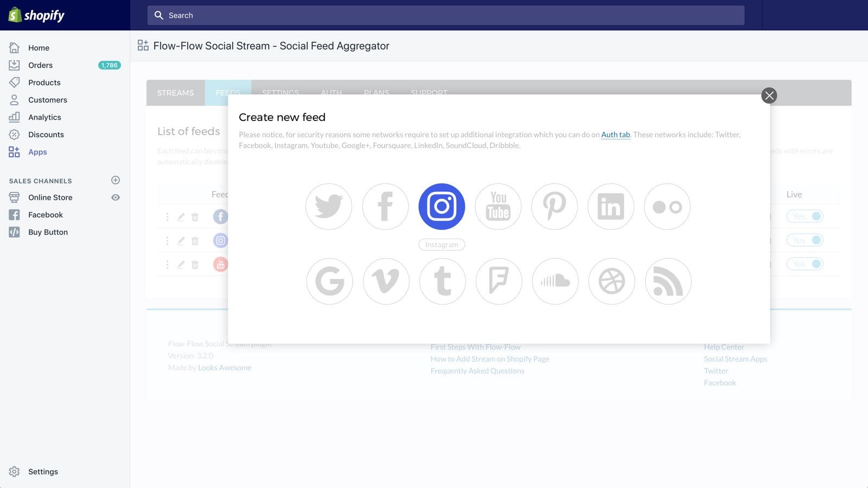Select Twitter as the new feed source
The height and width of the screenshot is (488, 868).
coord(329,206)
